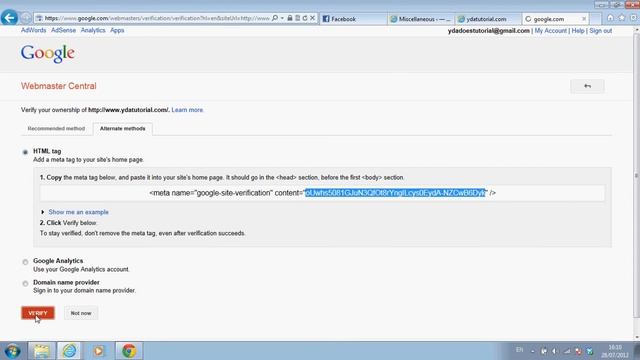
Task: Click the page vertical scrollbar
Action: (636, 176)
